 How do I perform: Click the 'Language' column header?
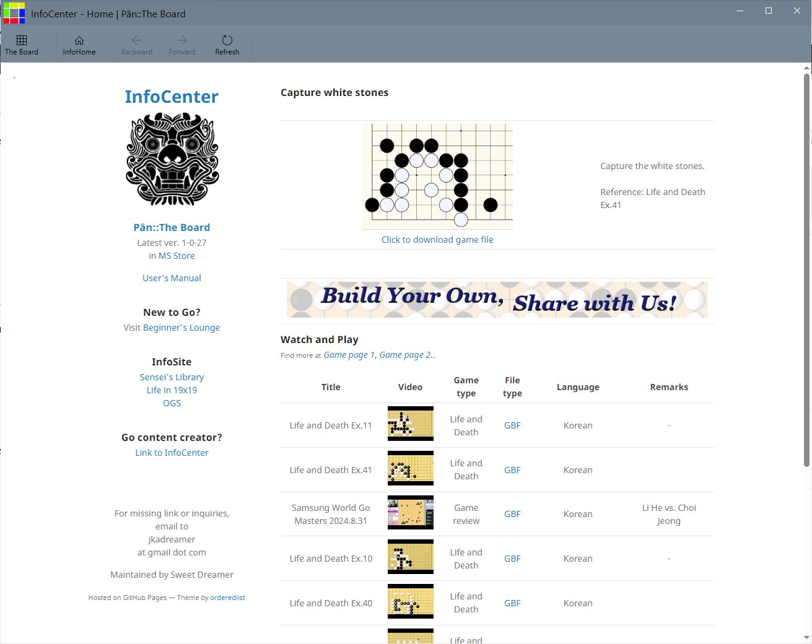pyautogui.click(x=578, y=387)
